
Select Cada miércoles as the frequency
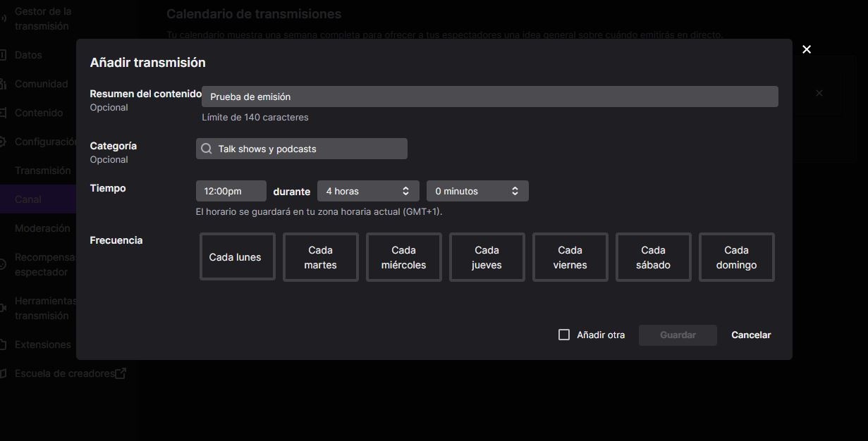(403, 257)
